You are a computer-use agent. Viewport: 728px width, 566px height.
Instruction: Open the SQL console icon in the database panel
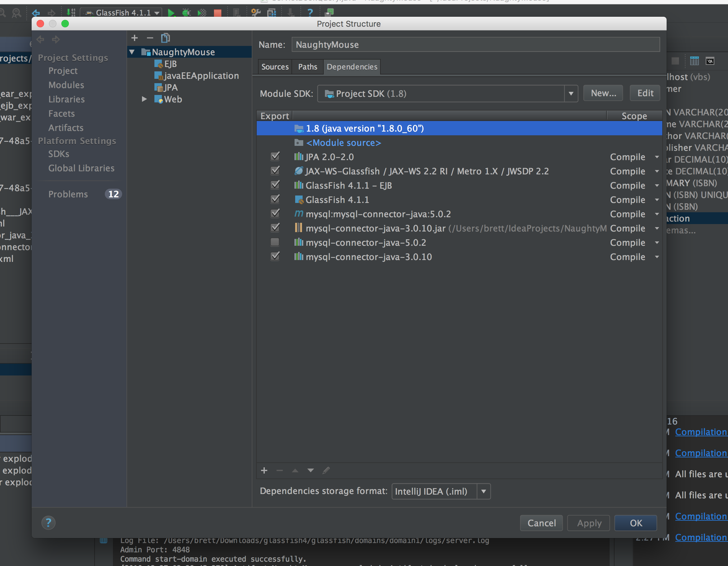click(x=710, y=61)
